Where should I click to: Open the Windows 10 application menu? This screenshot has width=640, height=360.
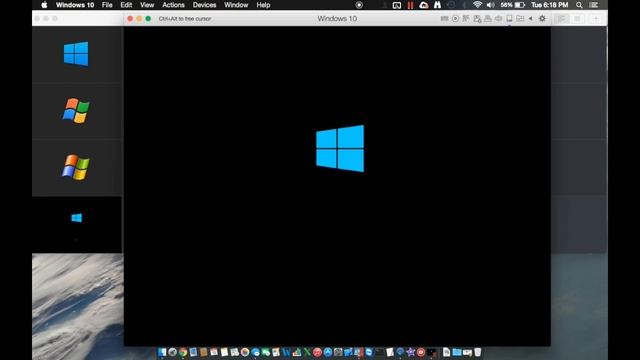75,5
